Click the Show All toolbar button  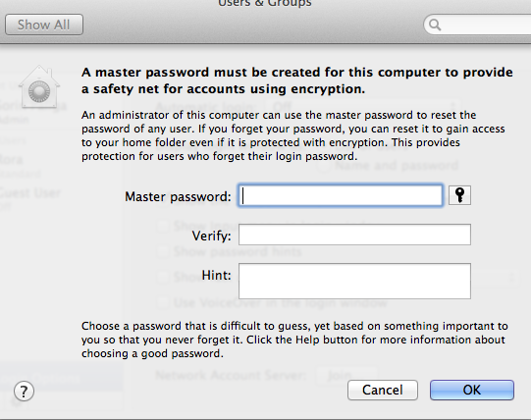[44, 25]
